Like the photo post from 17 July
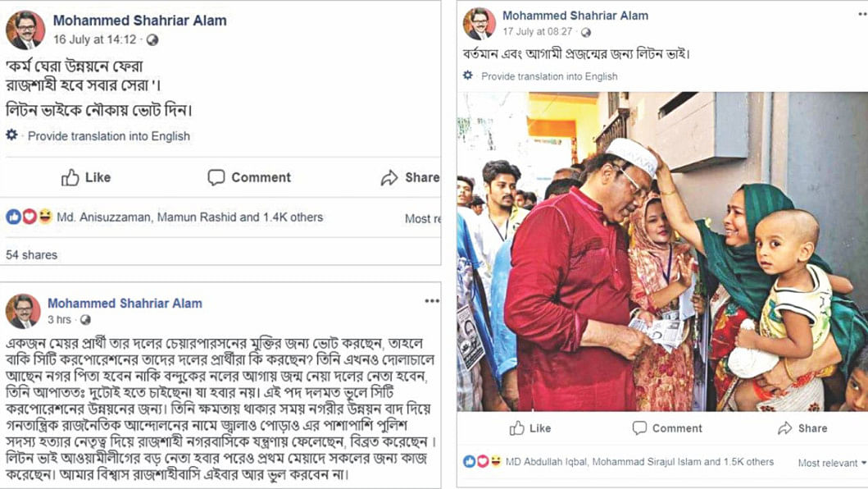868x489 pixels. click(x=530, y=428)
